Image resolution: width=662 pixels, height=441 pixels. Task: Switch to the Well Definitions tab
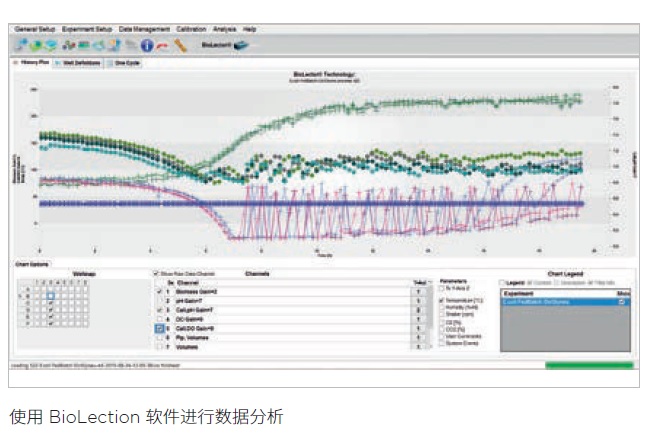[78, 63]
